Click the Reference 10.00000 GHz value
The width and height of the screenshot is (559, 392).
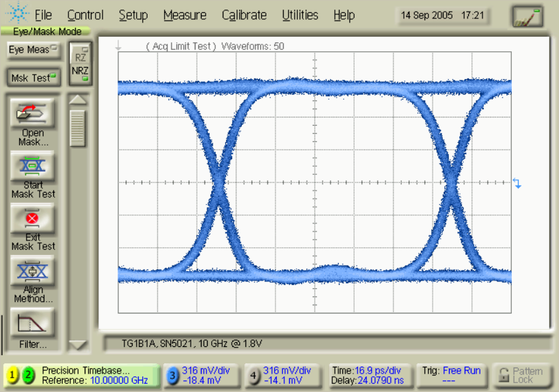coord(119,380)
